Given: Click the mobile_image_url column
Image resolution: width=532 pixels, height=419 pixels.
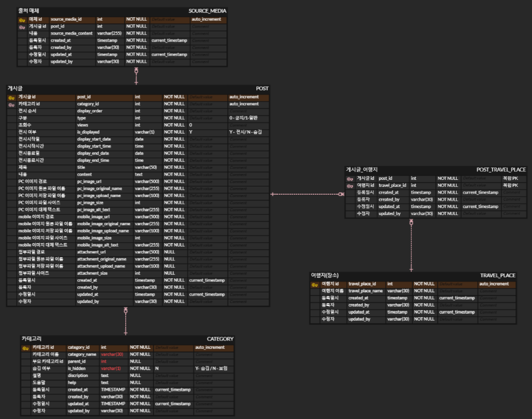Looking at the screenshot, I should point(94,217).
